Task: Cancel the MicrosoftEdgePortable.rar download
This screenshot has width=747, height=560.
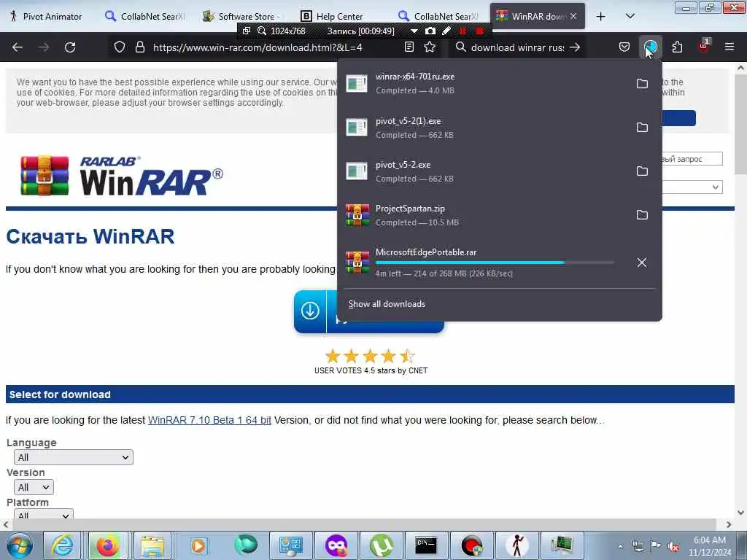Action: tap(642, 262)
